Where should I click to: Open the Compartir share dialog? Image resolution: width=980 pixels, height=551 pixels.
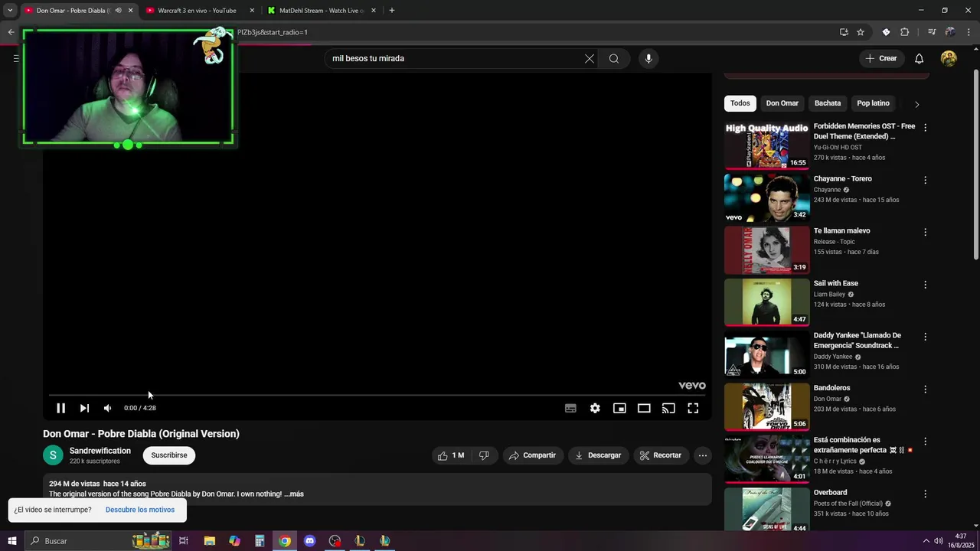point(533,455)
